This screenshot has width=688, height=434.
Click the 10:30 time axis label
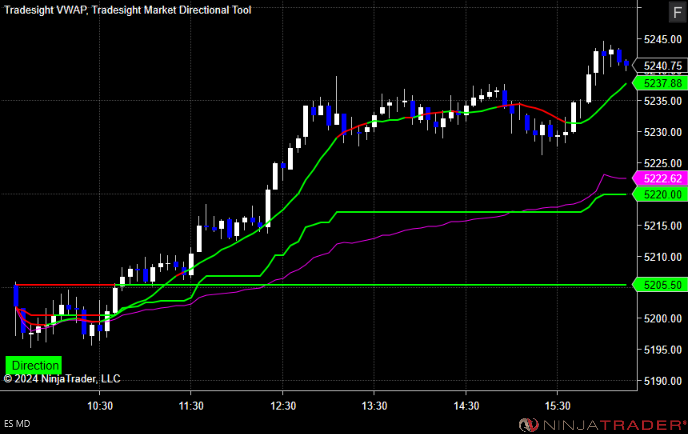pyautogui.click(x=100, y=406)
